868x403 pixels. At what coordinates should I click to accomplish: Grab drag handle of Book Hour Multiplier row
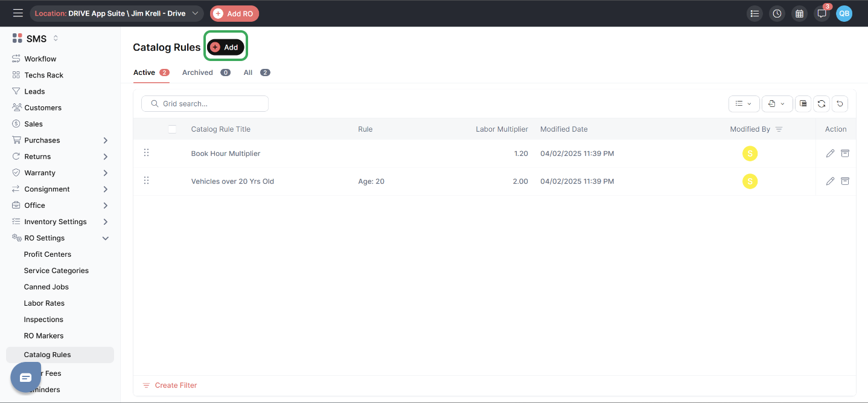pyautogui.click(x=146, y=153)
